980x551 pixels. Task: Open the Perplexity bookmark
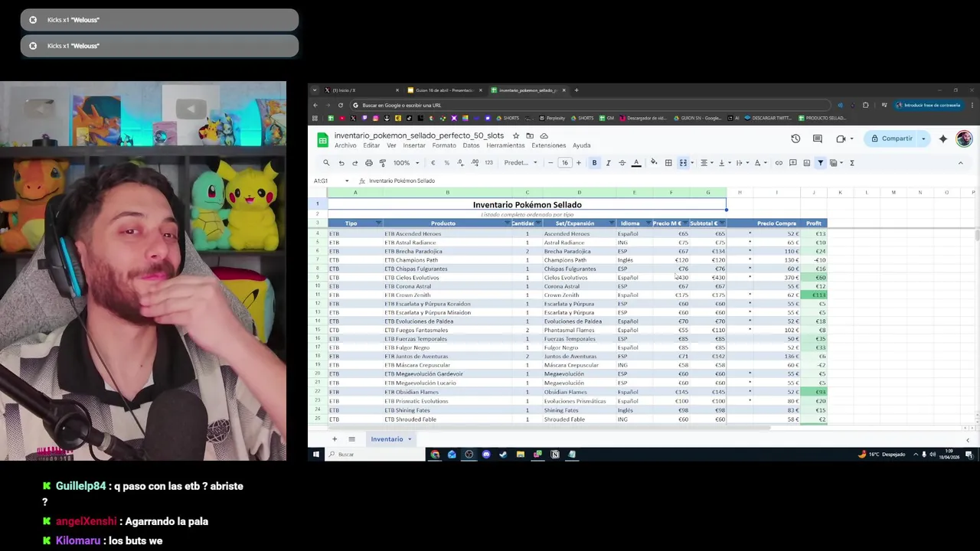point(551,118)
